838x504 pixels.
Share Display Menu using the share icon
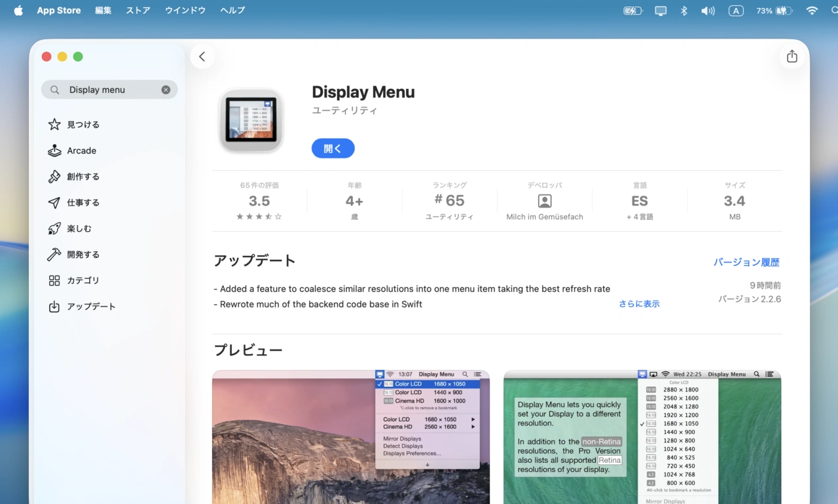coord(792,56)
